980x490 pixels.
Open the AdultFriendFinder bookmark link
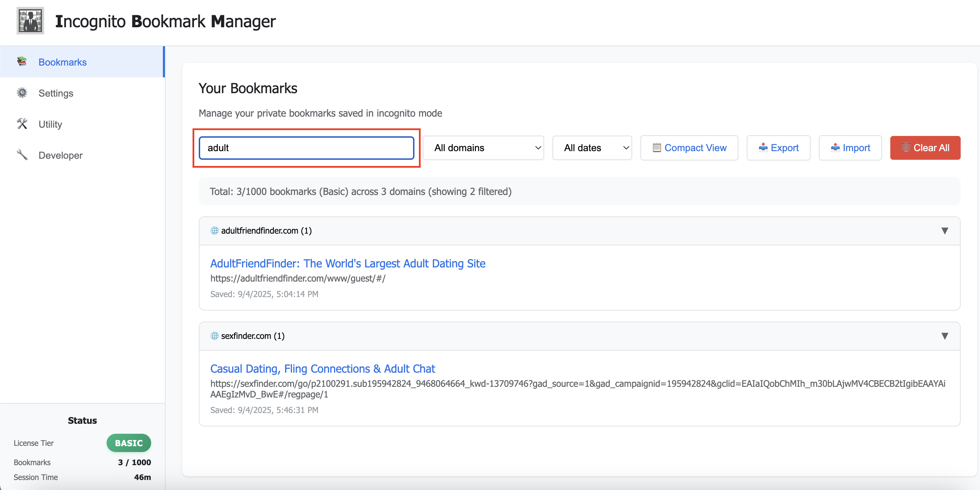347,263
